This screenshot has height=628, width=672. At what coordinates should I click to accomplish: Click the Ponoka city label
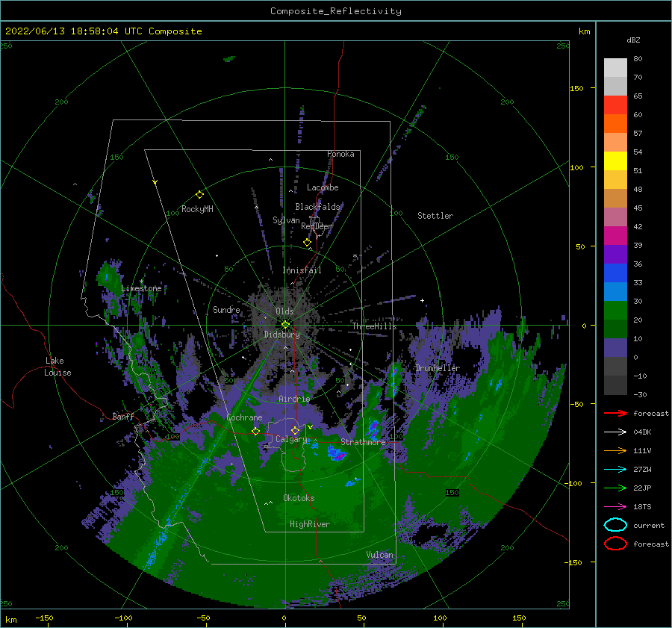click(340, 154)
